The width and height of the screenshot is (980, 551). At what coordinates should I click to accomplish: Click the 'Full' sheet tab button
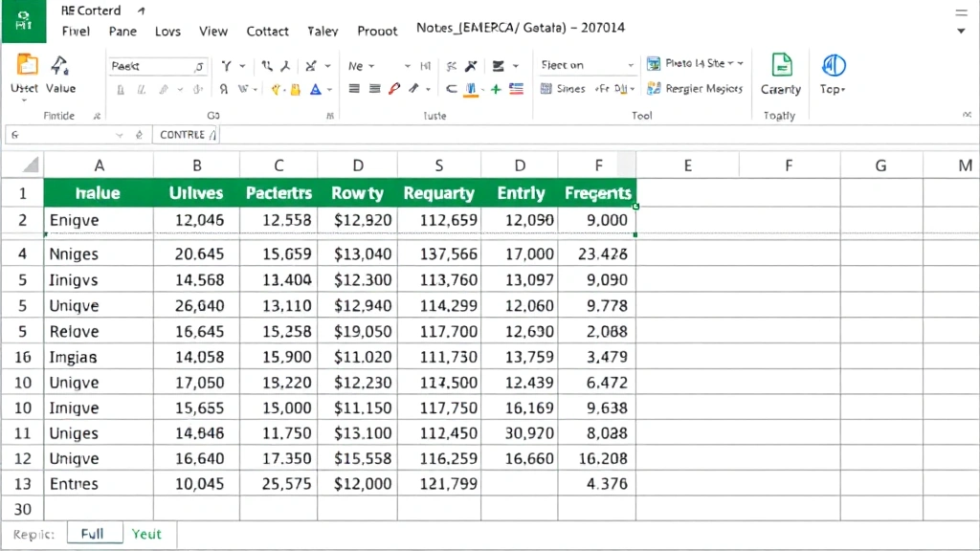coord(94,534)
